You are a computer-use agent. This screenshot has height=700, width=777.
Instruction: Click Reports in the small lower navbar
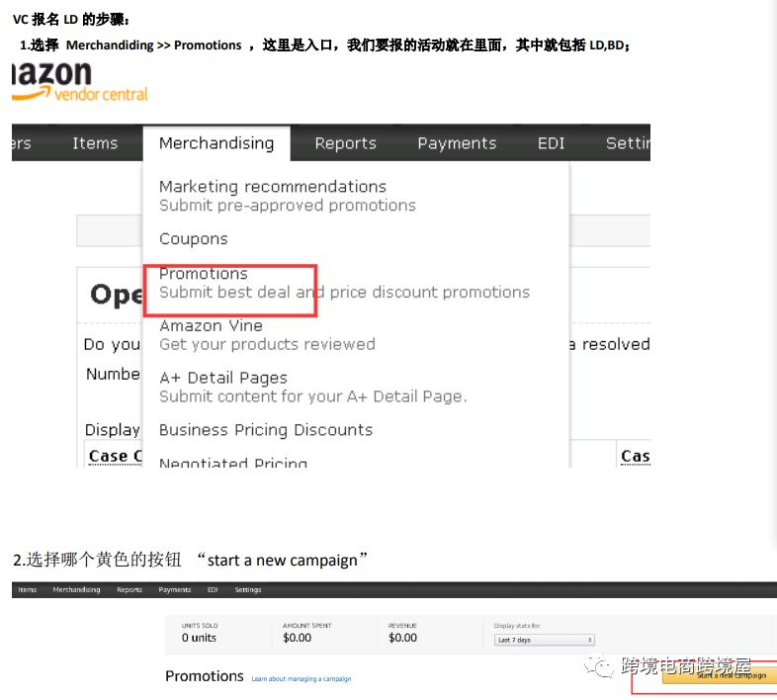point(129,589)
